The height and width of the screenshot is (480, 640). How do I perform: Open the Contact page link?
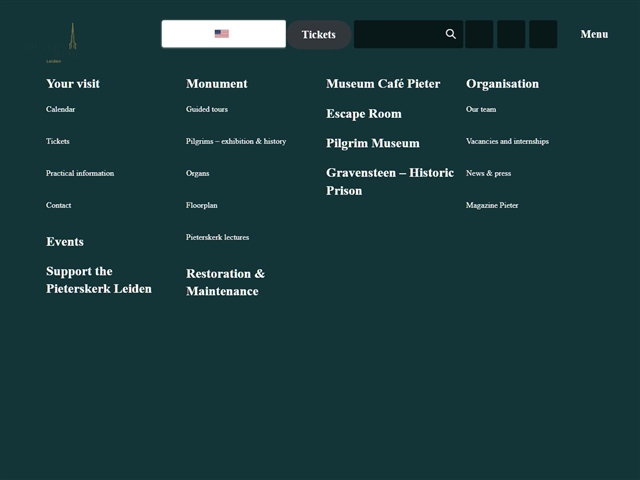coord(58,205)
